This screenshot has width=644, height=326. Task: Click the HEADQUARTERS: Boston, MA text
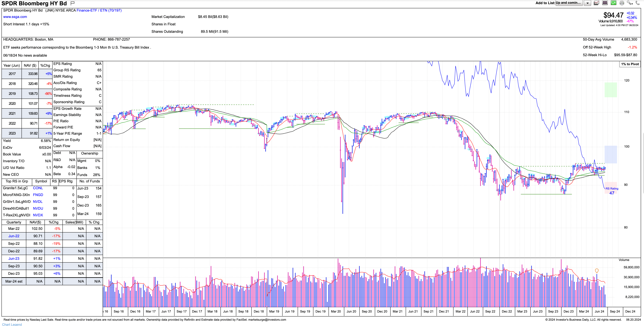pyautogui.click(x=28, y=39)
